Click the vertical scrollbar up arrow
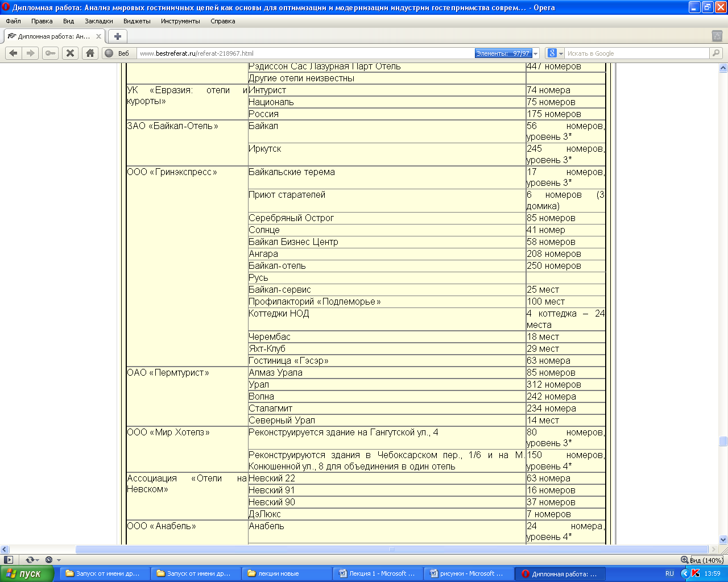 point(723,68)
